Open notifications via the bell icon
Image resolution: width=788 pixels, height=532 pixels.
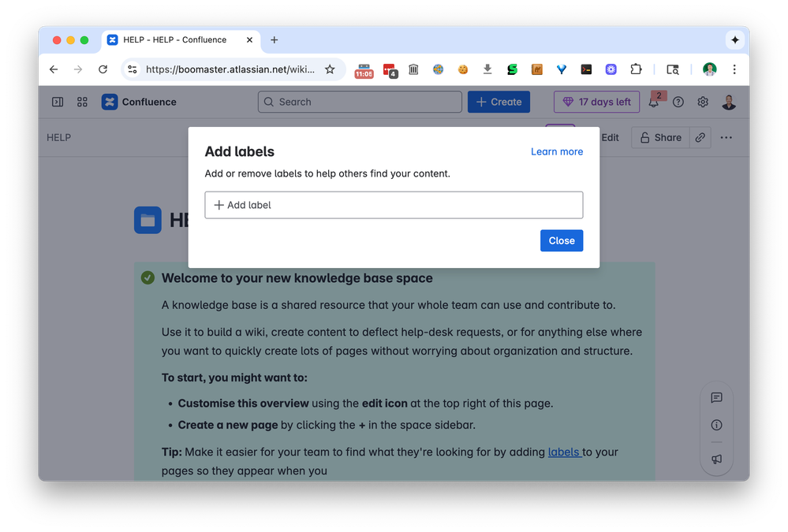[654, 102]
